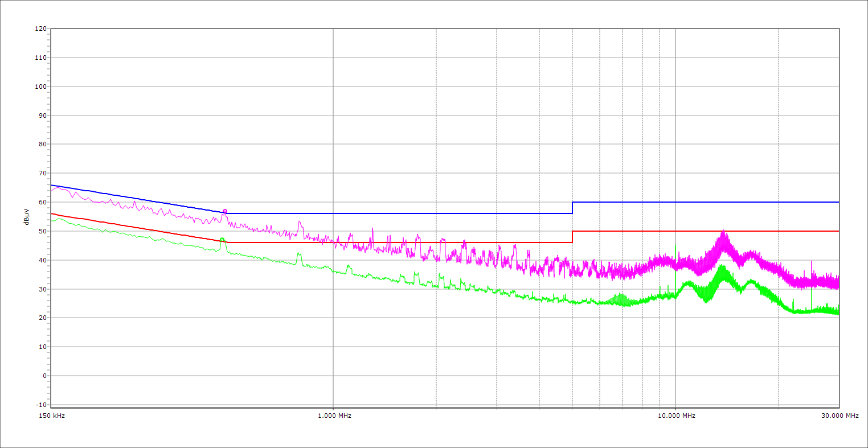Click the 100 value on the y-axis
The width and height of the screenshot is (868, 448).
(40, 87)
